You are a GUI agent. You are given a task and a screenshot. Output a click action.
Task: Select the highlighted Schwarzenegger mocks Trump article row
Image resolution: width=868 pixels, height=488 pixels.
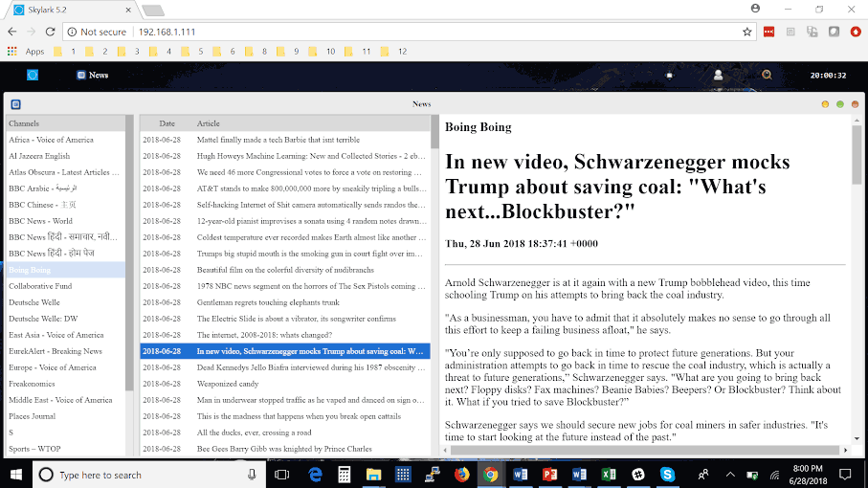coord(285,351)
